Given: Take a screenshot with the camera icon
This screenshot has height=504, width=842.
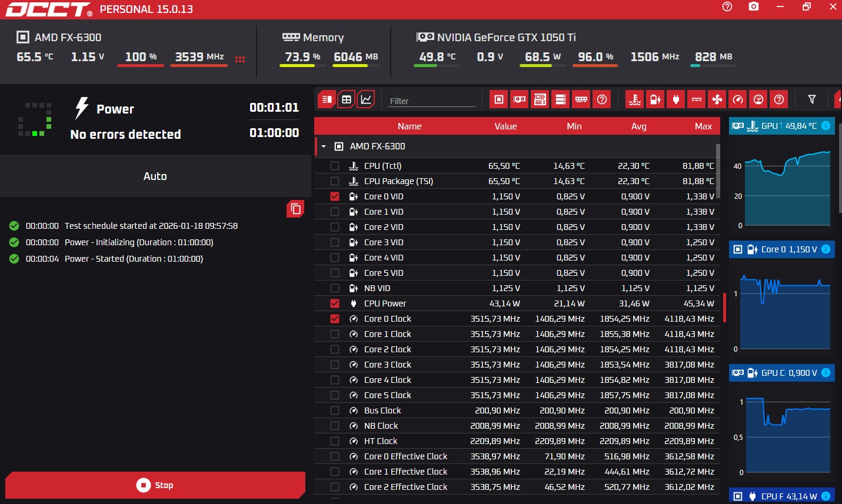Looking at the screenshot, I should pyautogui.click(x=754, y=6).
